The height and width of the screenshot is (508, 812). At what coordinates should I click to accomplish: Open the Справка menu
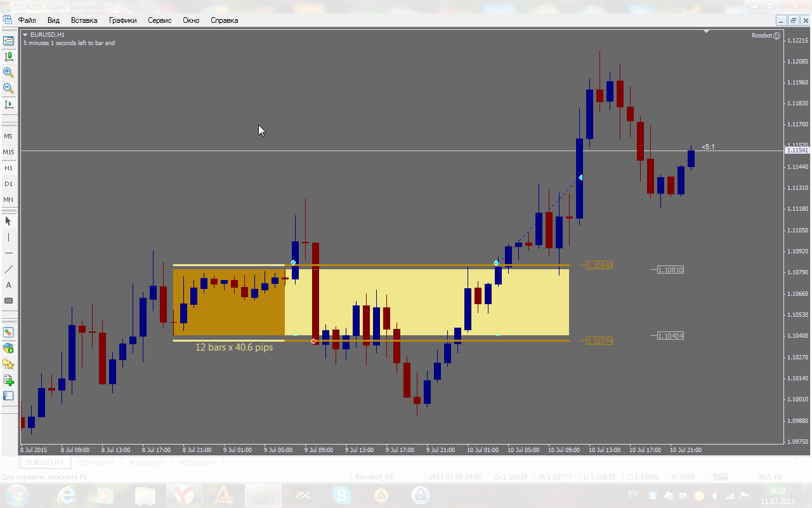pyautogui.click(x=224, y=20)
